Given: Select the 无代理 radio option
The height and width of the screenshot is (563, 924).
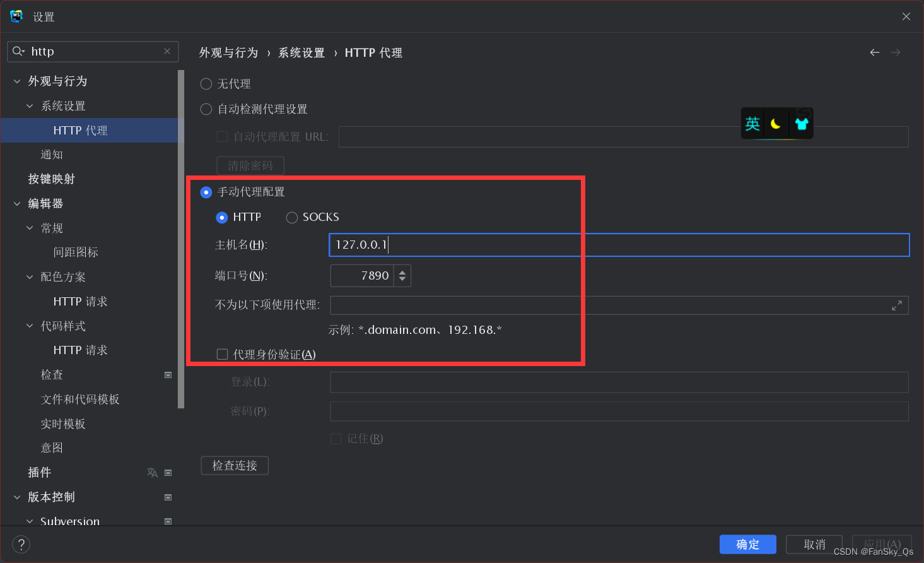Looking at the screenshot, I should coord(206,84).
